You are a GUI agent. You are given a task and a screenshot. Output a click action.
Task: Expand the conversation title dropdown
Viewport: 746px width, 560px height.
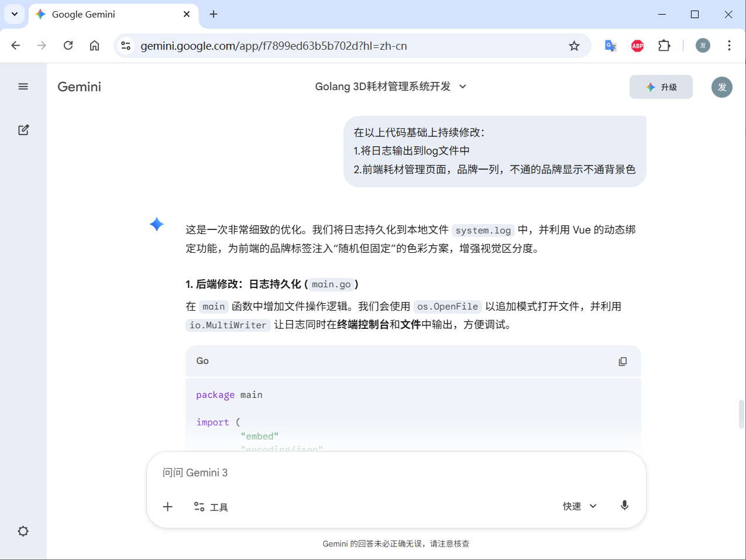click(463, 87)
